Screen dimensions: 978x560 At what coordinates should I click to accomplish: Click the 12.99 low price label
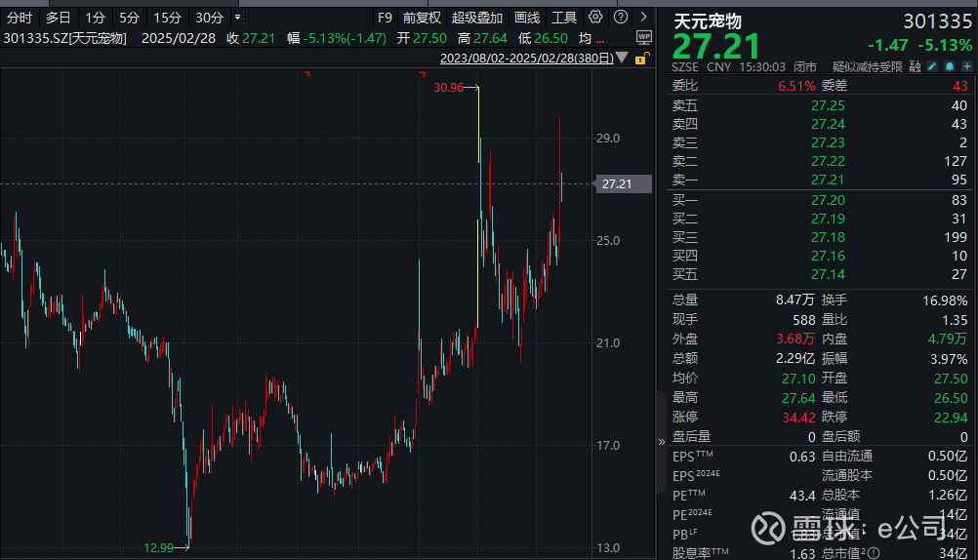pyautogui.click(x=158, y=547)
